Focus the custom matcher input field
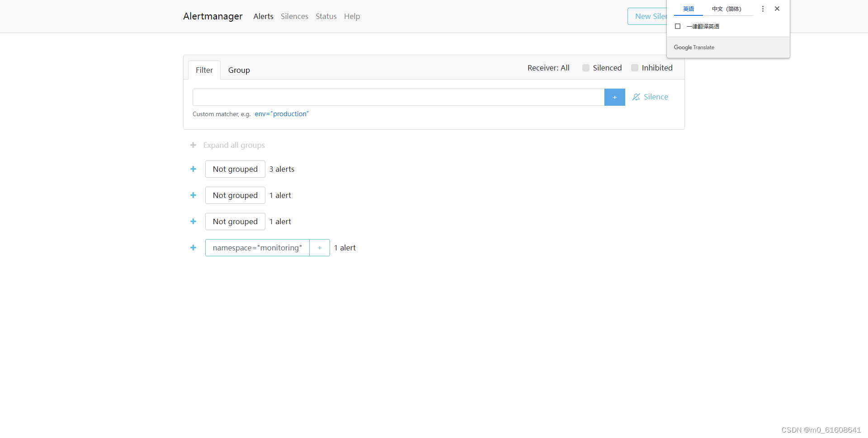This screenshot has height=438, width=868. 398,97
